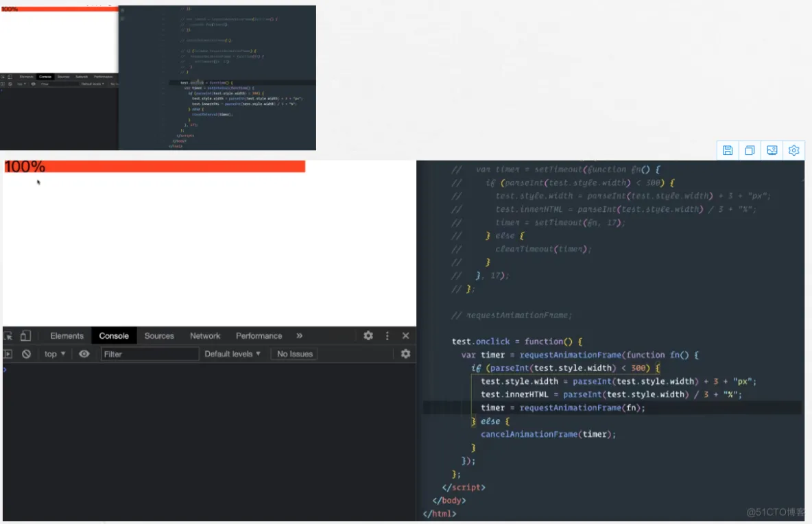Screen dimensions: 812x524
Task: Switch to the Console tab
Action: pyautogui.click(x=114, y=336)
